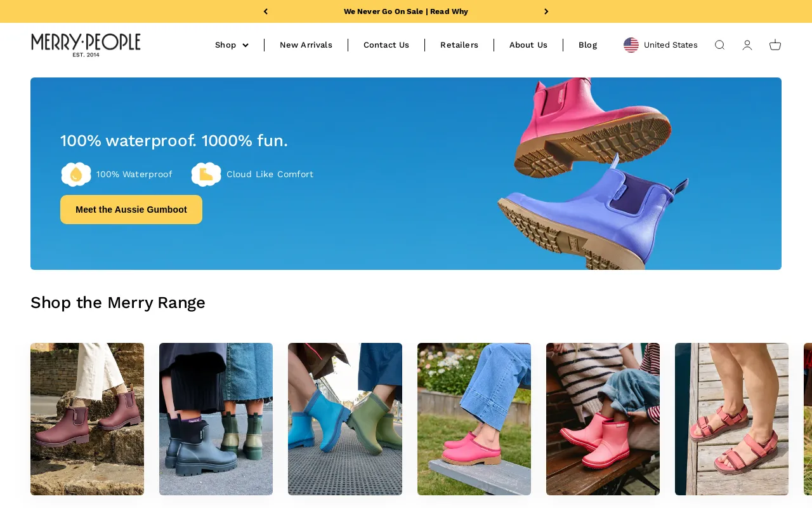Open the Blog link
The width and height of the screenshot is (812, 508).
(x=587, y=45)
